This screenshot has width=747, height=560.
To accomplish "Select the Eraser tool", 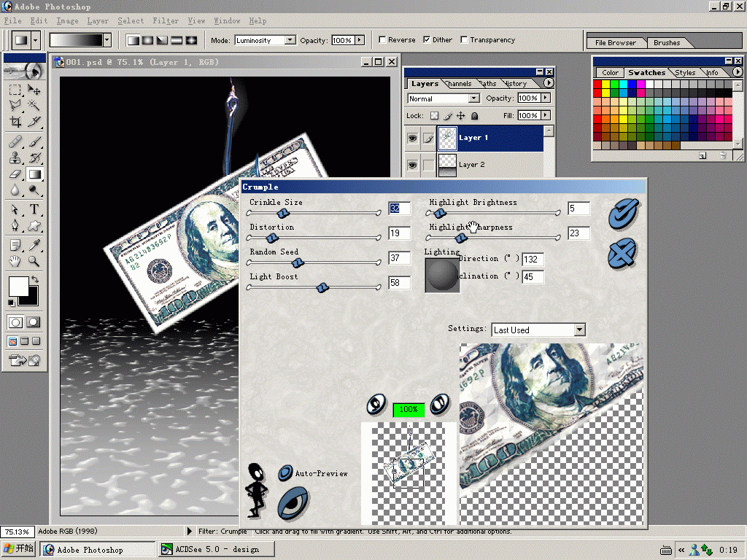I will 15,174.
